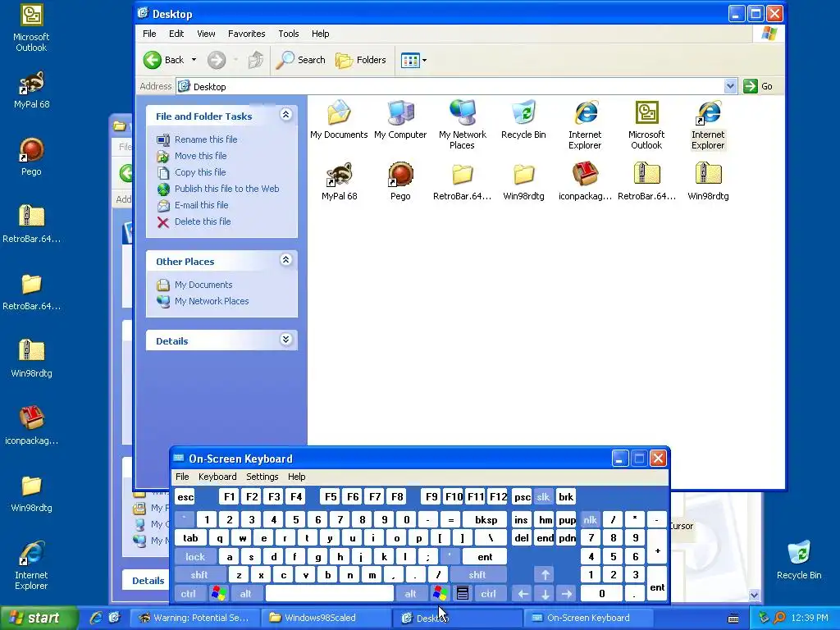Viewport: 840px width, 630px height.
Task: Open the Keyboard menu in On-Screen Keyboard
Action: pyautogui.click(x=217, y=477)
